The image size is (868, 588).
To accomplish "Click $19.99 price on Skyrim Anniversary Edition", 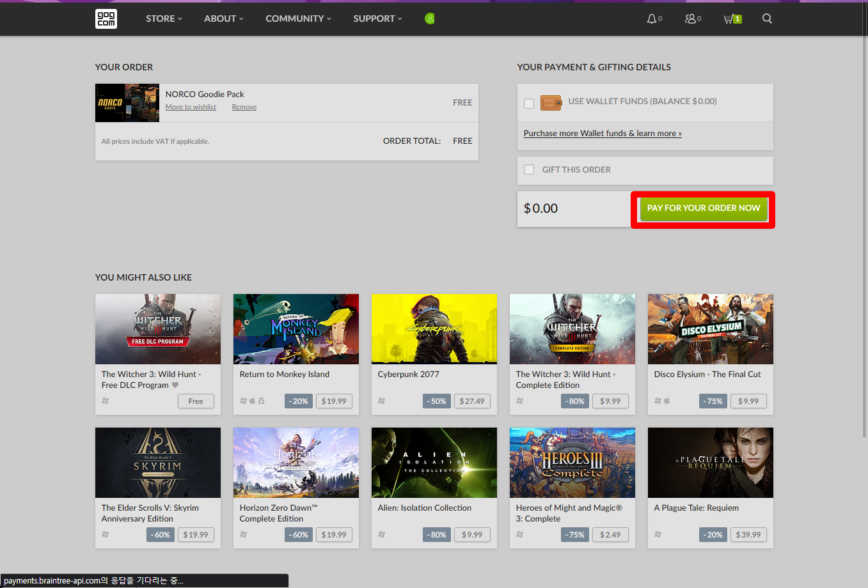I will coord(196,535).
